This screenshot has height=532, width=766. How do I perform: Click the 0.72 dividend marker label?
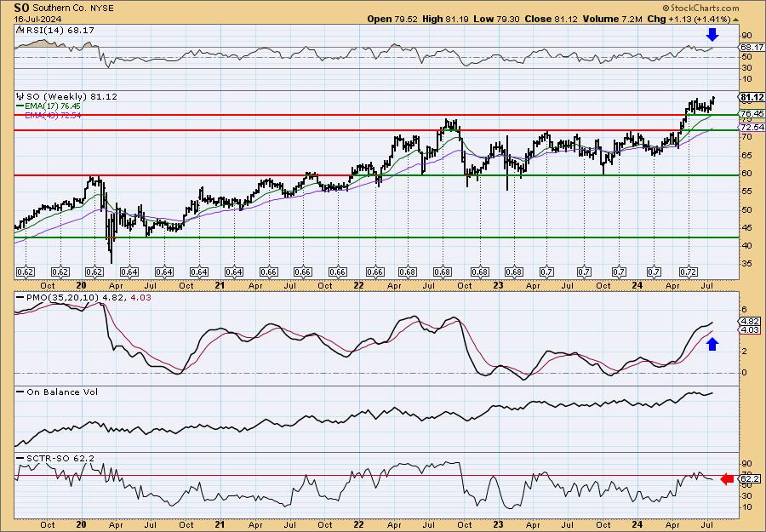coord(689,272)
